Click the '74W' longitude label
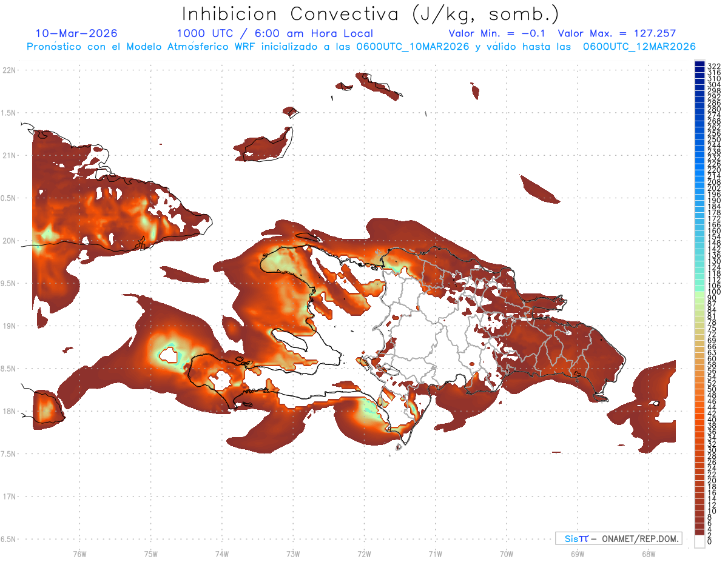This screenshot has width=728, height=562. click(x=222, y=553)
